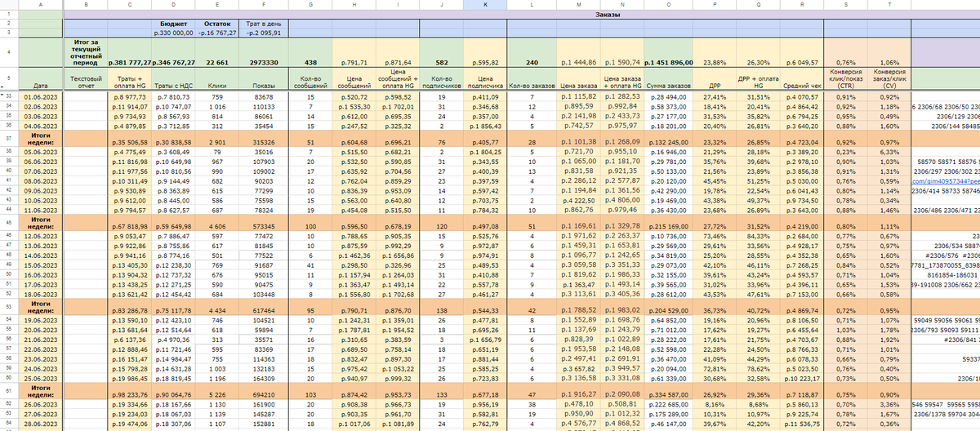Select column header D
This screenshot has height=431, width=980.
point(172,5)
